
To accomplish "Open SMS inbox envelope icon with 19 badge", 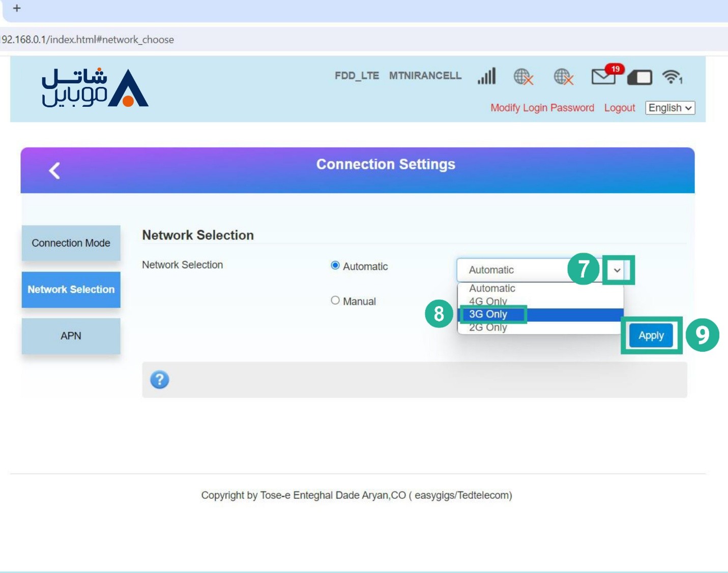I will [x=607, y=75].
